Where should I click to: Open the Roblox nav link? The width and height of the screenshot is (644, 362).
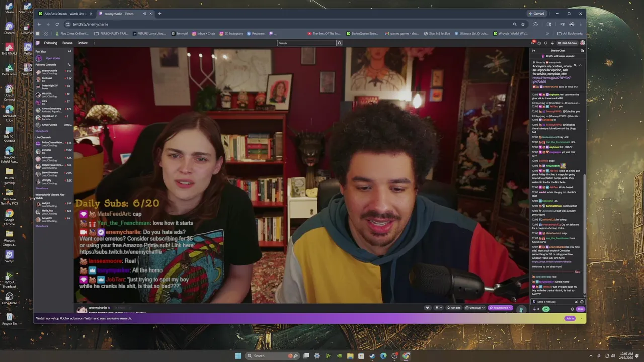click(83, 43)
